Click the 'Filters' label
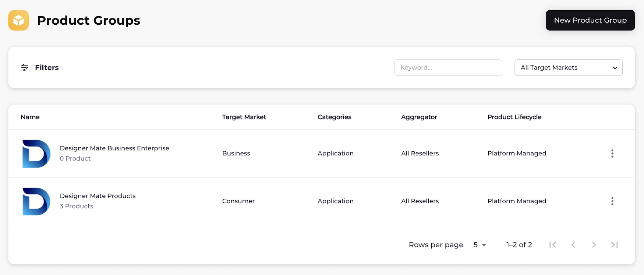This screenshot has width=644, height=275. pos(47,68)
